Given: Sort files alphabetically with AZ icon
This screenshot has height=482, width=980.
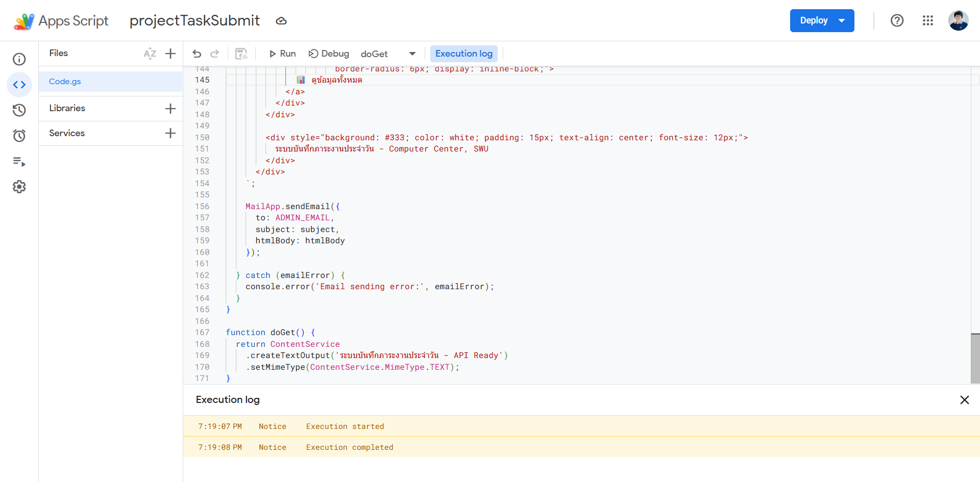Looking at the screenshot, I should [x=150, y=54].
